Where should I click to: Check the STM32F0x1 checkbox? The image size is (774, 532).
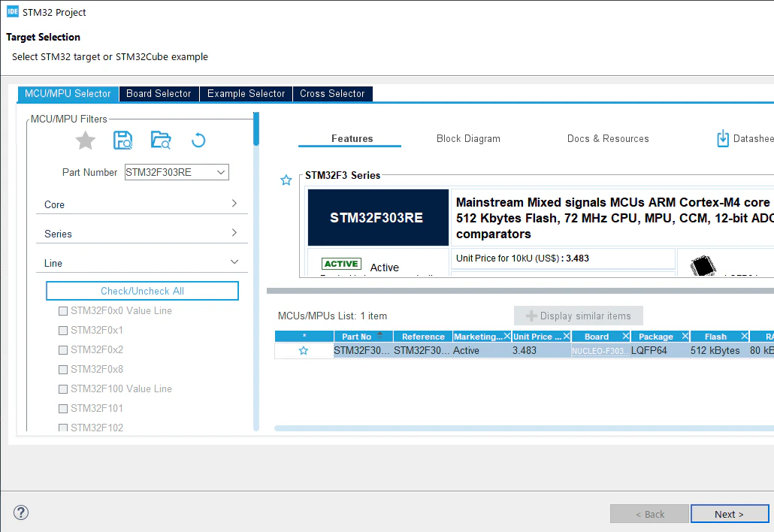[x=63, y=331]
